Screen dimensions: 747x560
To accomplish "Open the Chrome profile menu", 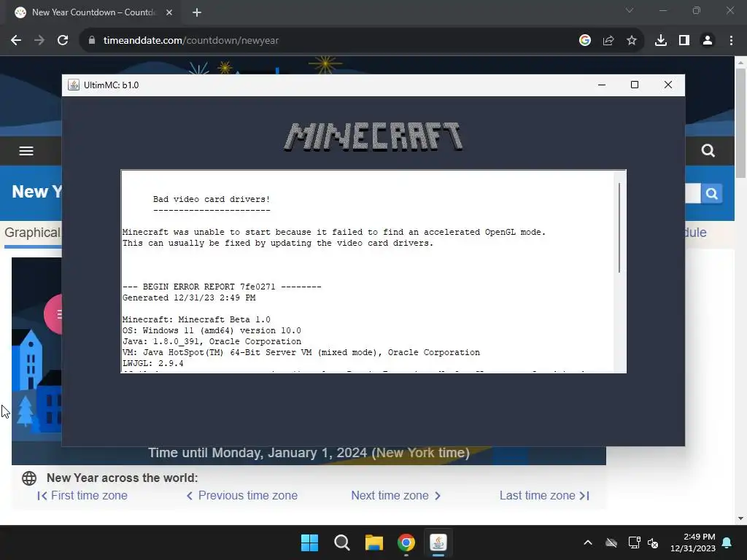I will 708,41.
